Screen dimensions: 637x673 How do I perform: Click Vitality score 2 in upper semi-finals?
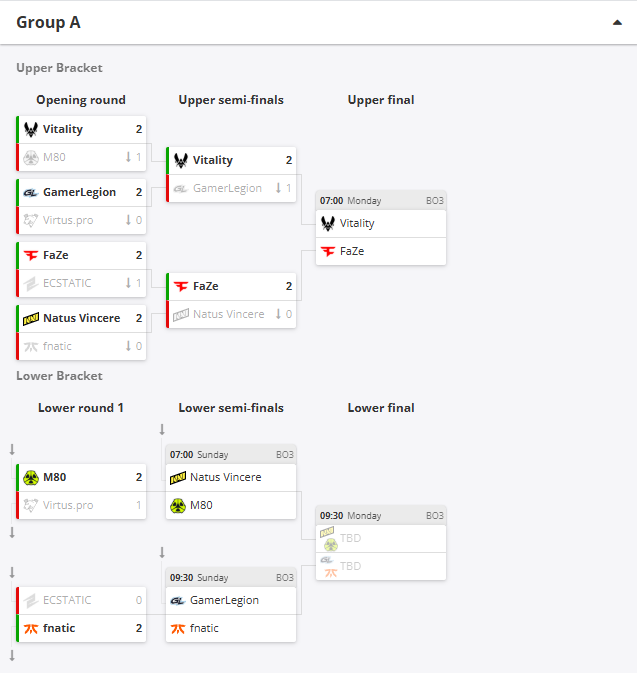click(x=289, y=160)
